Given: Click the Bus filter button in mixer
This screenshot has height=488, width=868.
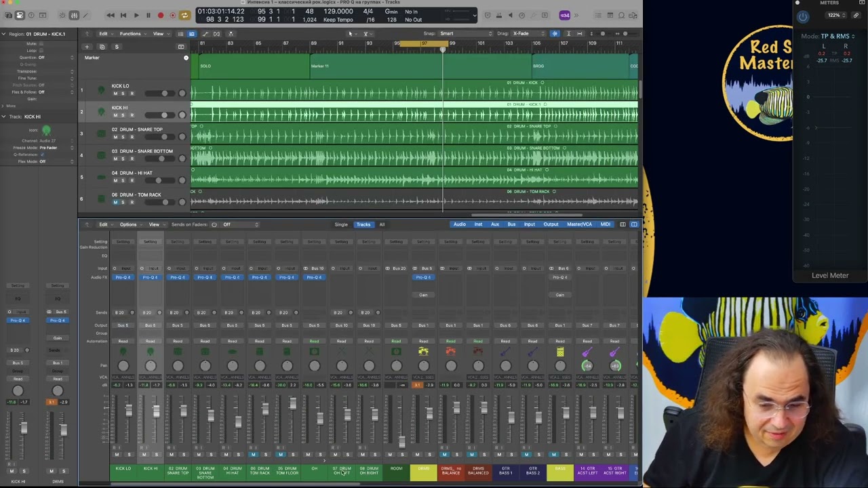Looking at the screenshot, I should (511, 224).
